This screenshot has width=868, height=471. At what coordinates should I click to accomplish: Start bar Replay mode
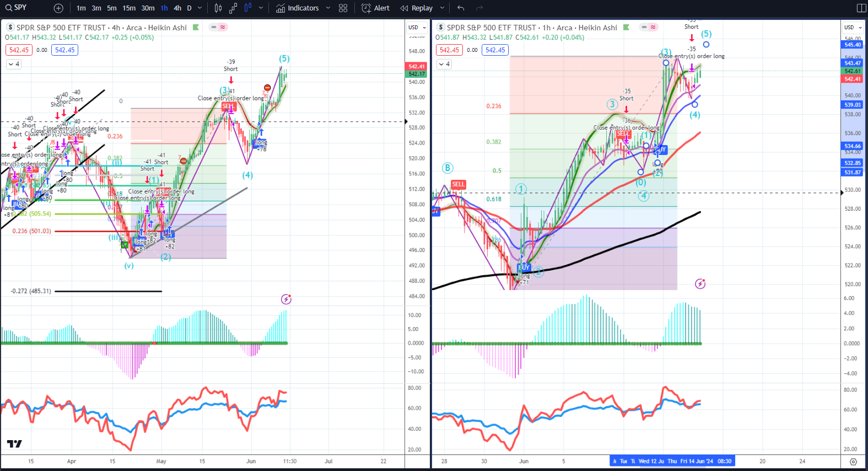[417, 8]
